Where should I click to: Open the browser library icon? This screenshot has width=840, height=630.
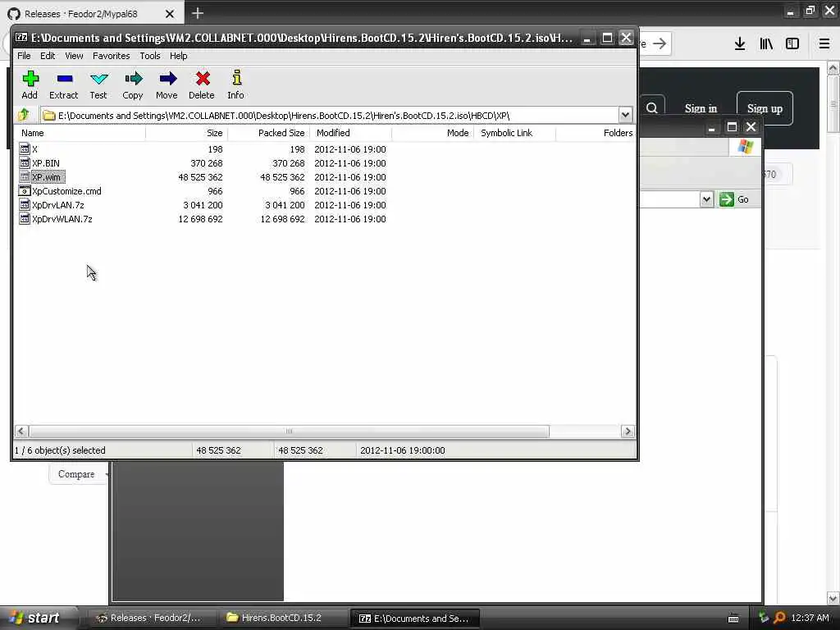tap(766, 43)
